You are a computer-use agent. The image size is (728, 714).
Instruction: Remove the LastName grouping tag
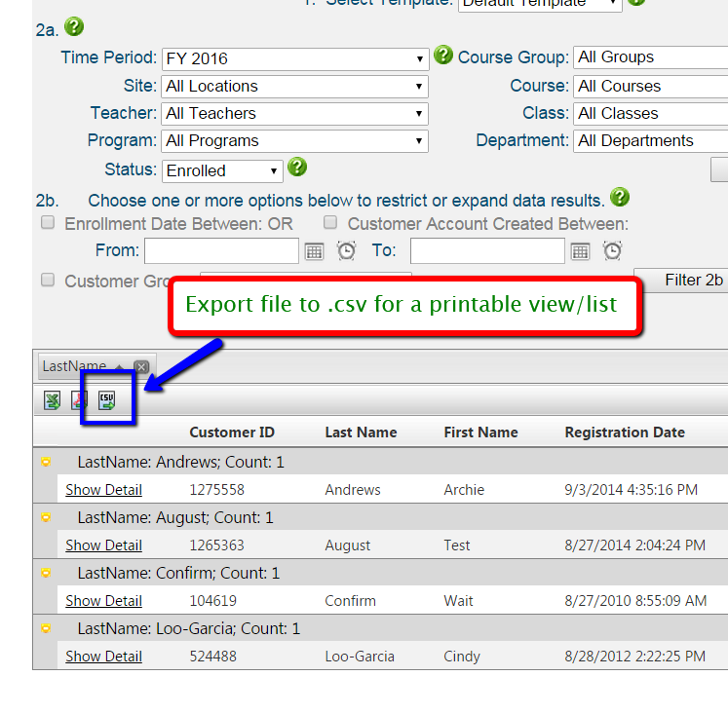click(x=141, y=367)
